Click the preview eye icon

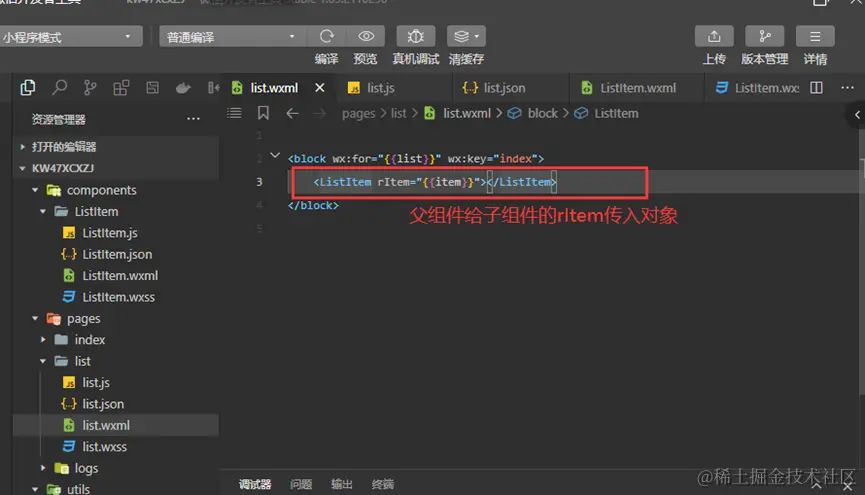[366, 36]
